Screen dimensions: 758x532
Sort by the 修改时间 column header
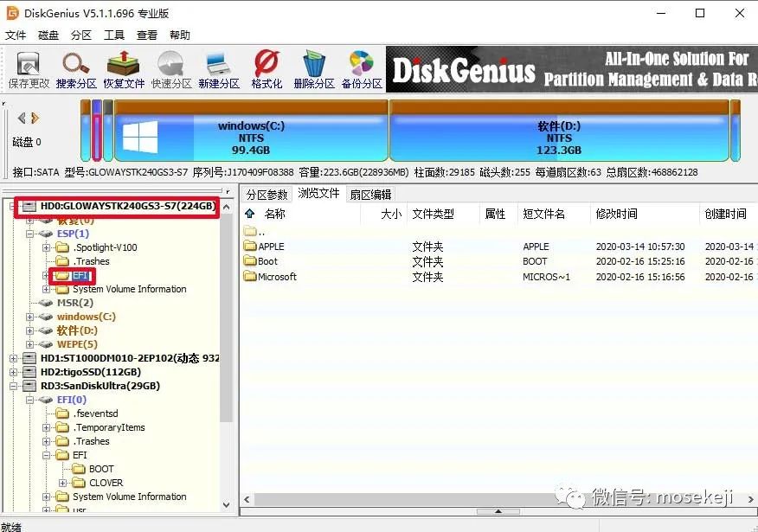point(617,214)
